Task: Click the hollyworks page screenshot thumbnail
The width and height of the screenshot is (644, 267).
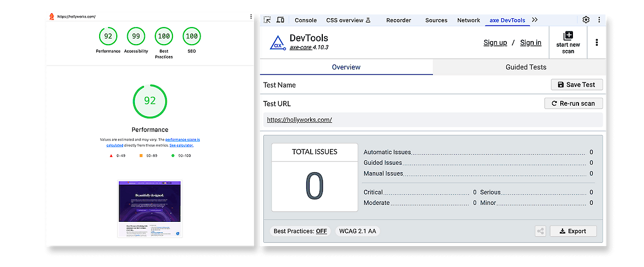Action: (x=150, y=209)
